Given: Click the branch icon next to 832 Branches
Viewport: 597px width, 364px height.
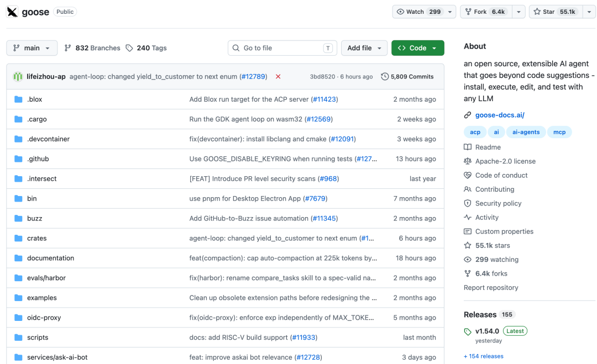Looking at the screenshot, I should click(68, 48).
